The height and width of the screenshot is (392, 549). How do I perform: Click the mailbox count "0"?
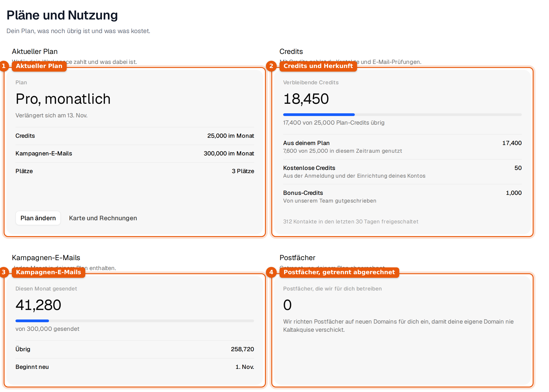pos(287,305)
